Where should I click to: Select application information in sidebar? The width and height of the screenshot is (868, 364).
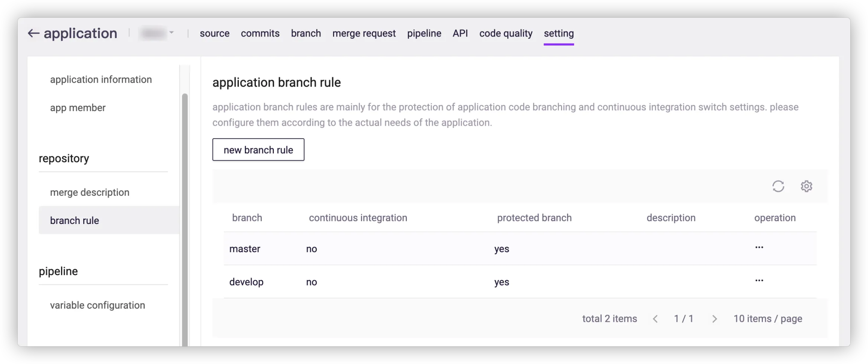(x=101, y=80)
